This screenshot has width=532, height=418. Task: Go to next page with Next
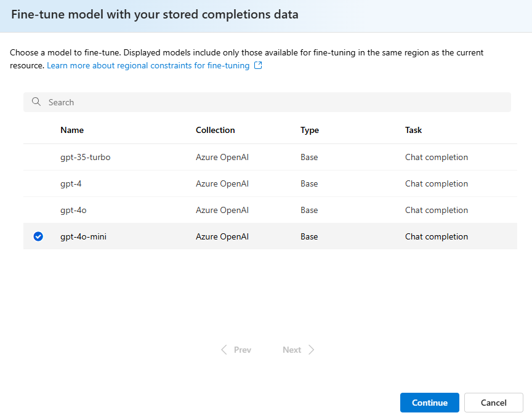coord(292,350)
